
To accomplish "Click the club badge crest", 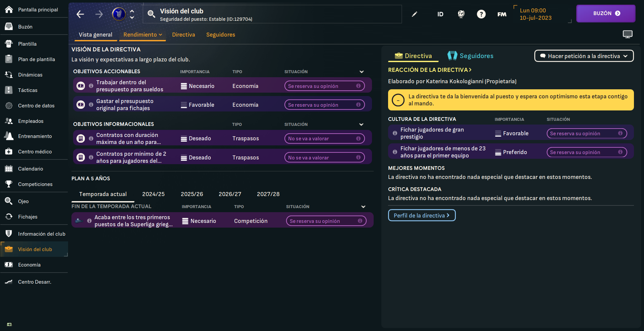I will (119, 14).
